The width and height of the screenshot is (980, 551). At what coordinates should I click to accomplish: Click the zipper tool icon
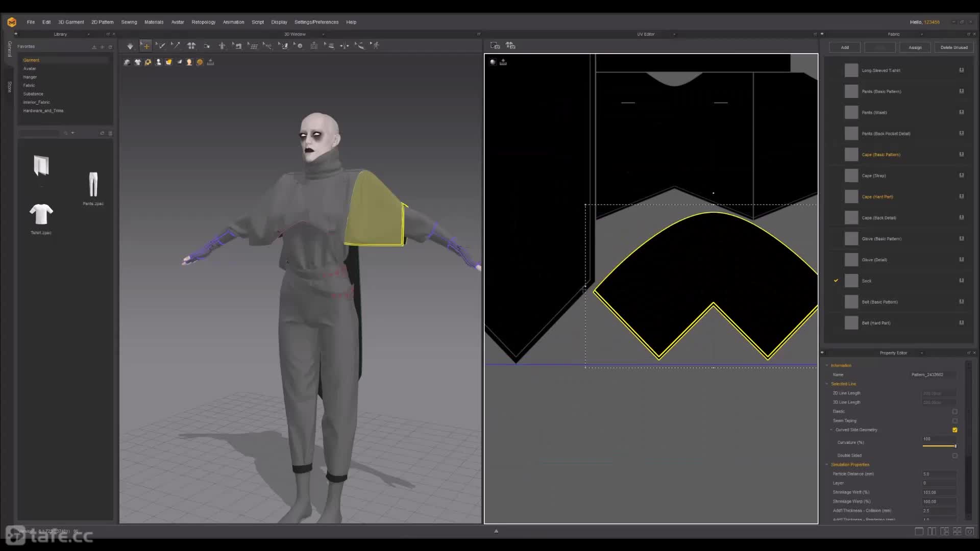(314, 46)
